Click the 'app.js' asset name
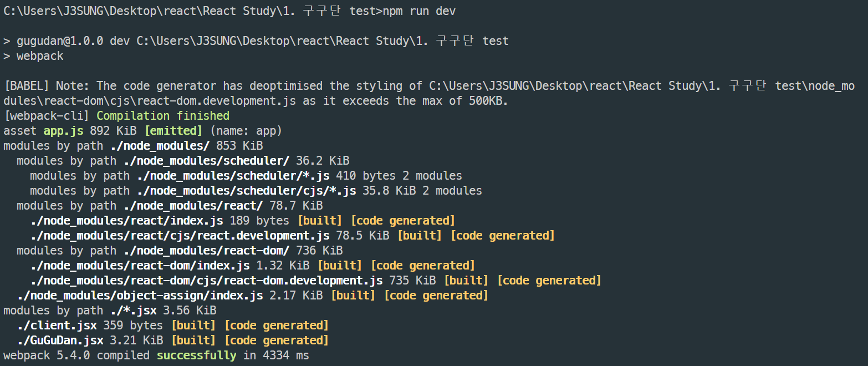Viewport: 868px width, 366px height. tap(63, 131)
